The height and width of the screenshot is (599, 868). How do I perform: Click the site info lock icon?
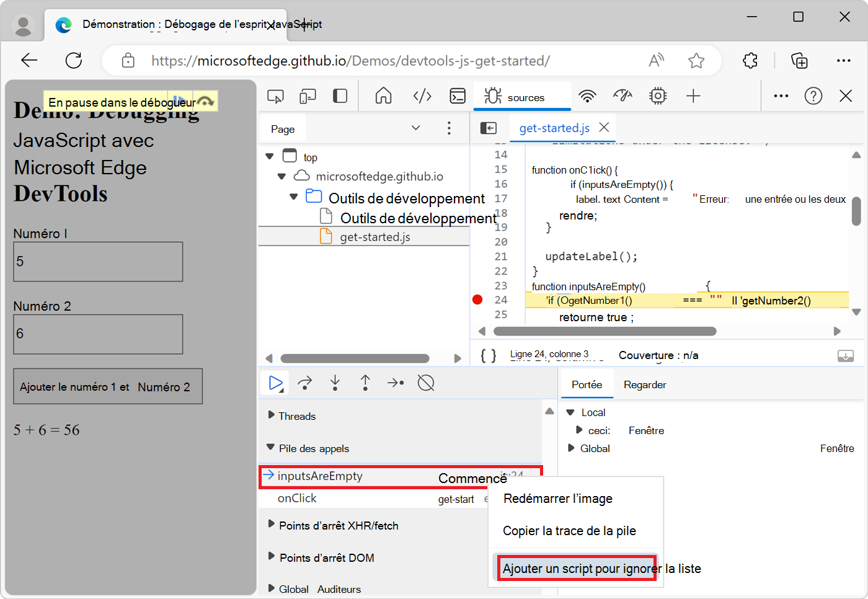point(128,60)
